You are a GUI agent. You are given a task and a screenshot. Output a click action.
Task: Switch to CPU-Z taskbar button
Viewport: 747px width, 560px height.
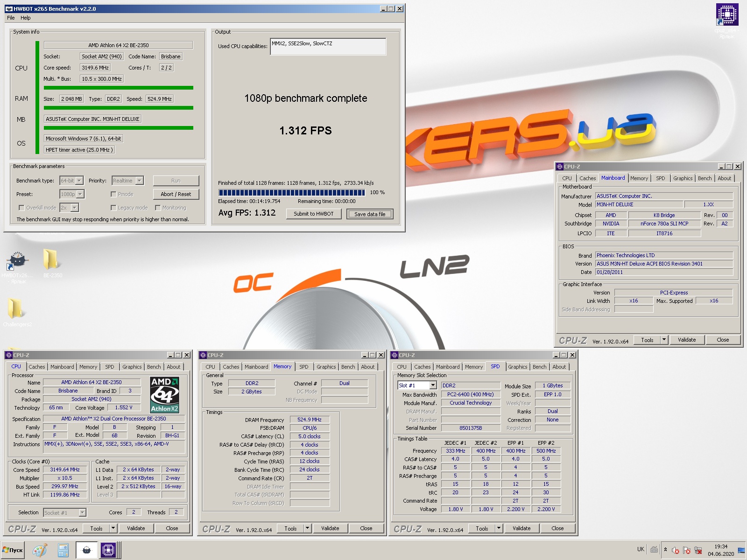pos(108,550)
